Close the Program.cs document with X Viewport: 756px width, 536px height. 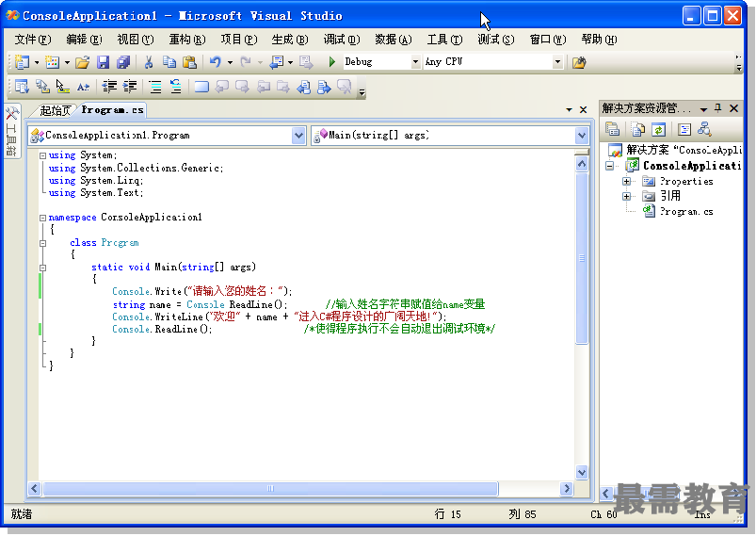(x=583, y=110)
